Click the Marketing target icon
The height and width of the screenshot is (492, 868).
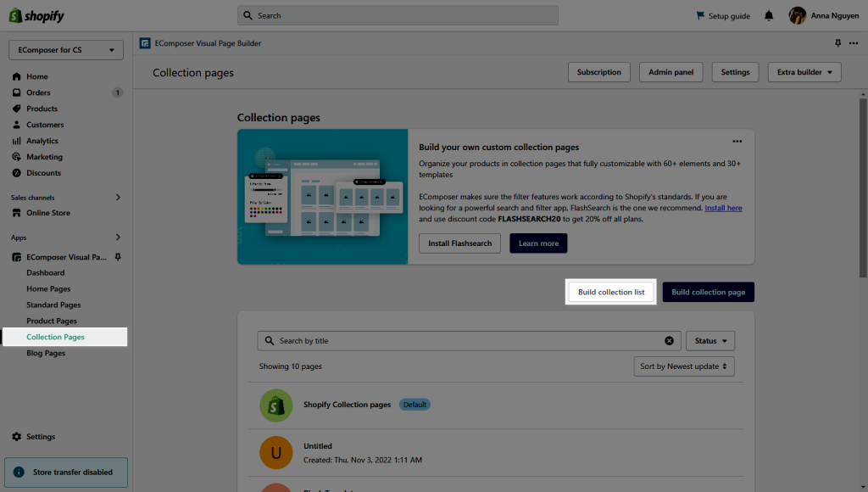17,157
